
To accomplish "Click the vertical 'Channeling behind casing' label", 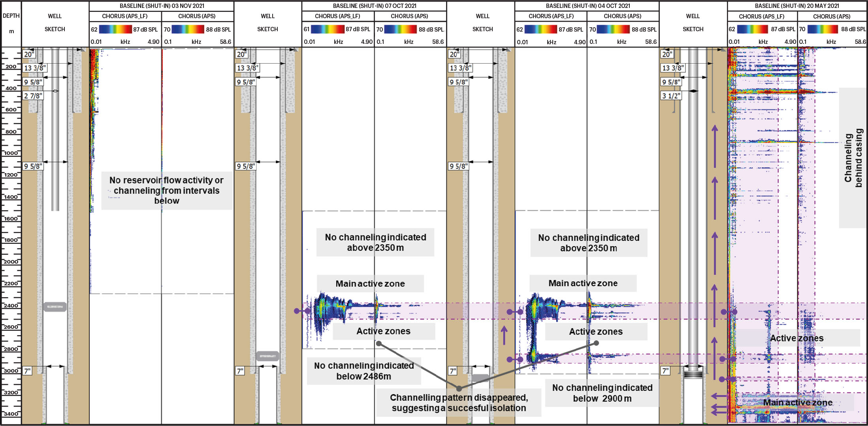I will point(853,158).
